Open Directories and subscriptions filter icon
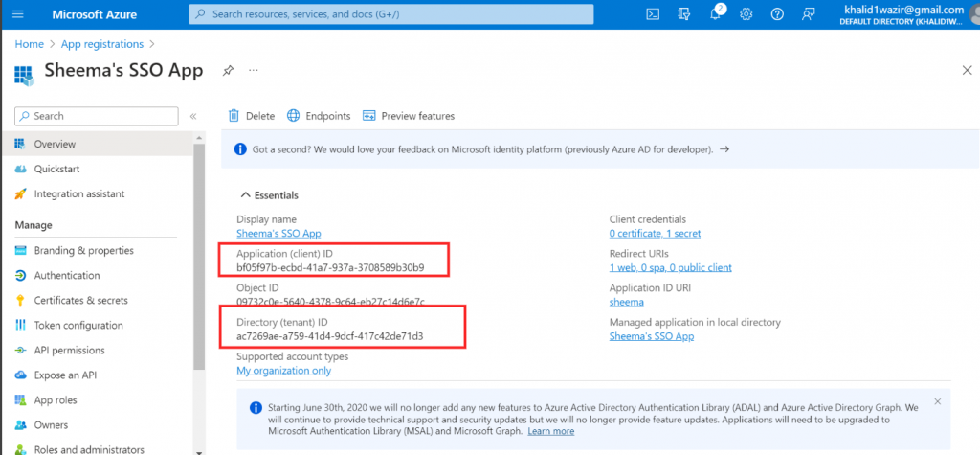This screenshot has height=455, width=980. [x=683, y=13]
